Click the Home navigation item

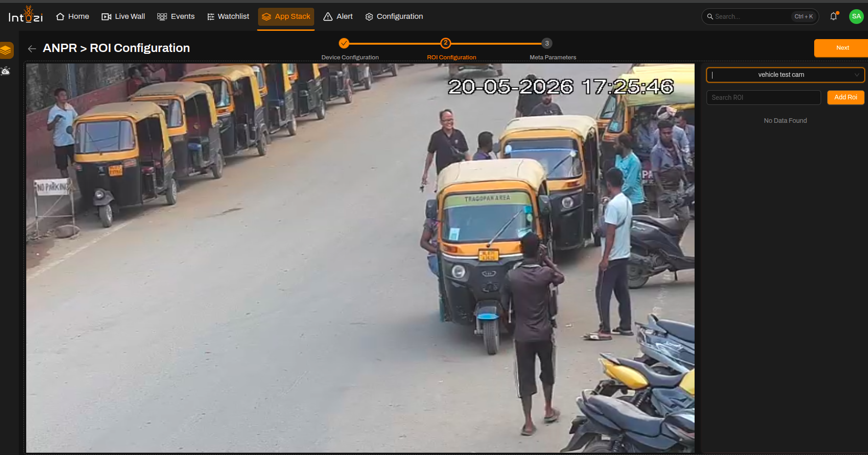pyautogui.click(x=73, y=17)
